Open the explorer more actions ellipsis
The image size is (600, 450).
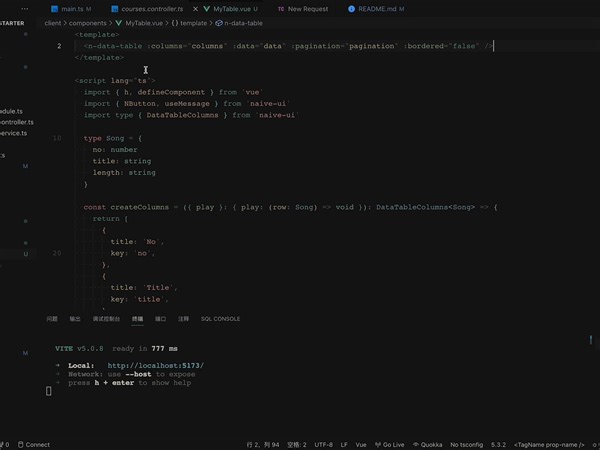coord(24,8)
